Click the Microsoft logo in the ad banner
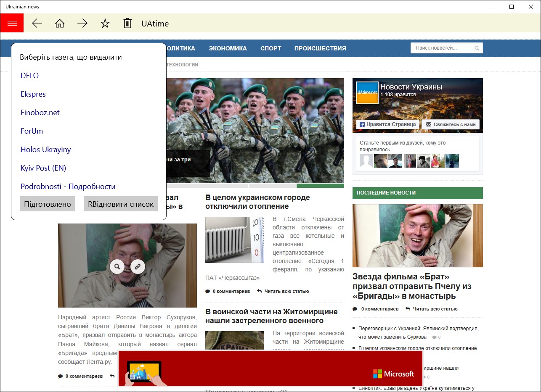 [393, 374]
